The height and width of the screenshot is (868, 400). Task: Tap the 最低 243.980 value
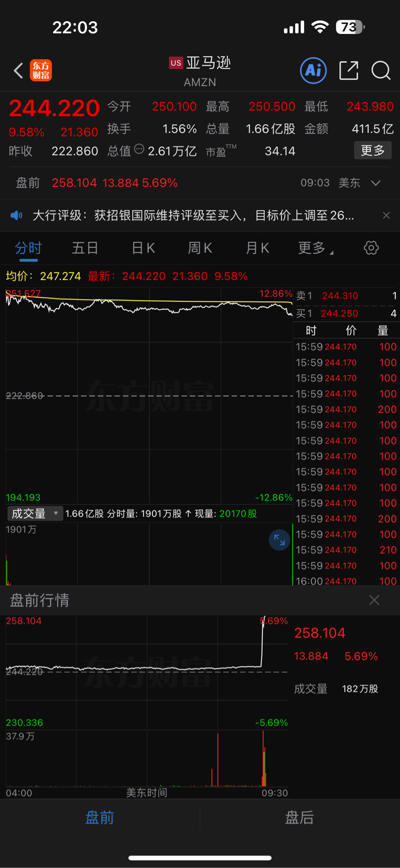point(370,106)
